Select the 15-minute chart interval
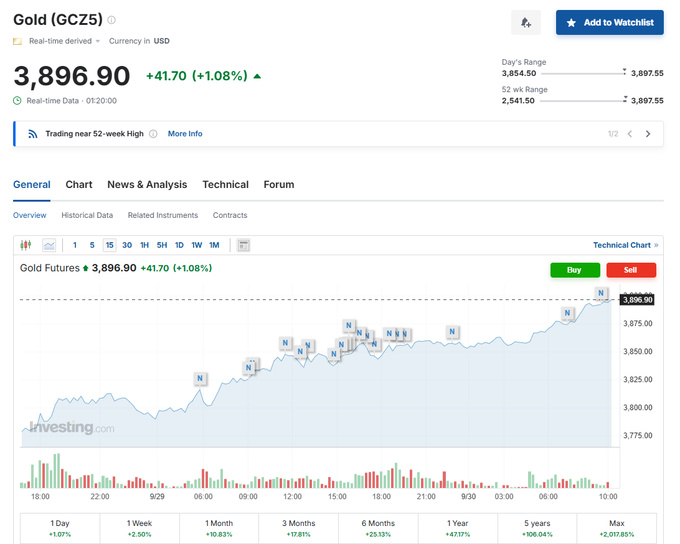This screenshot has width=680, height=544. tap(109, 245)
